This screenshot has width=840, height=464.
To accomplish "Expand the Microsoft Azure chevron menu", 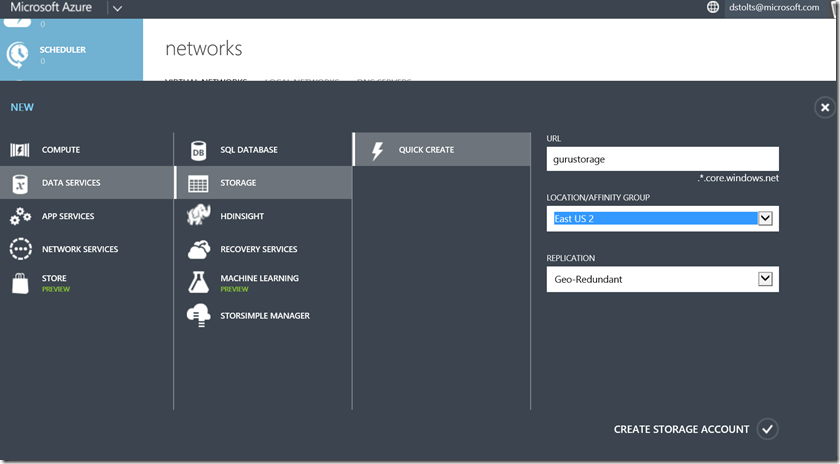I will coord(117,8).
